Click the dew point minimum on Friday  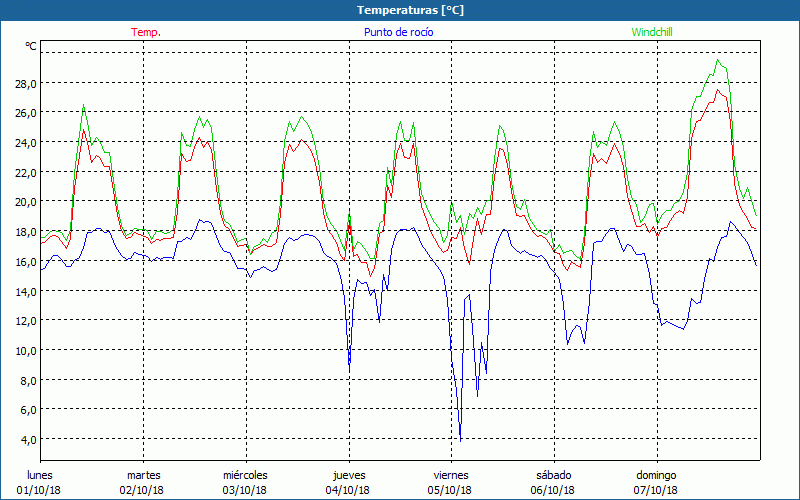[x=461, y=440]
